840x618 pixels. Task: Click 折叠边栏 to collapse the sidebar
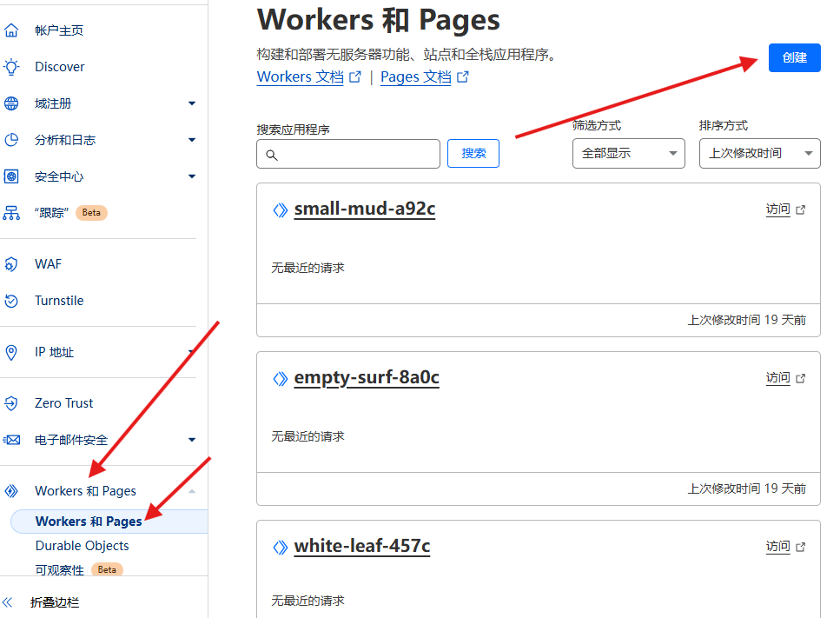[55, 602]
